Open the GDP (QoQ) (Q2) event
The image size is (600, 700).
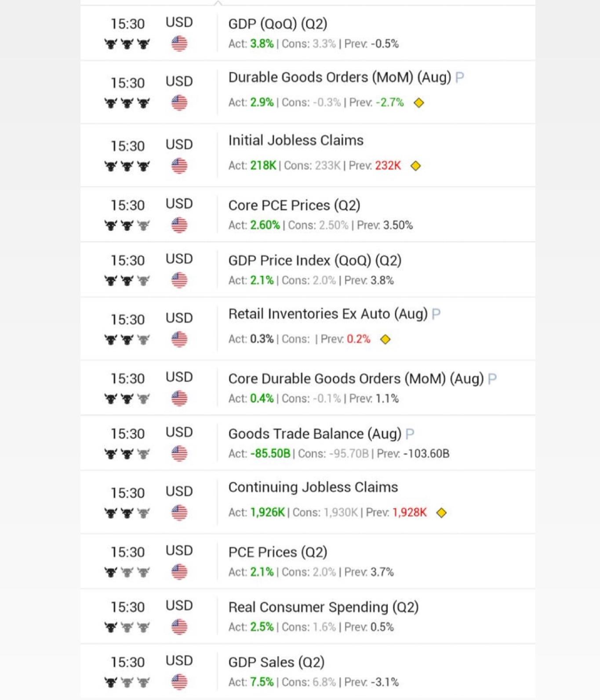click(277, 24)
